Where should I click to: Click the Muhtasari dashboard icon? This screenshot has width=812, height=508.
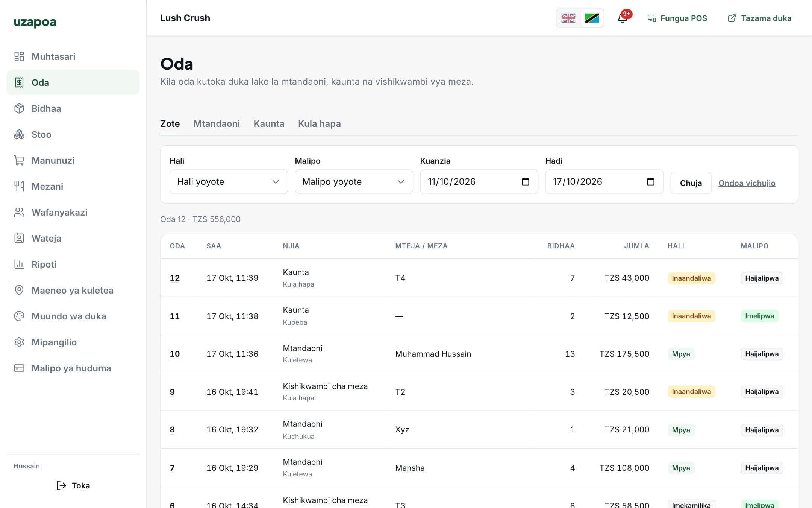(x=19, y=56)
